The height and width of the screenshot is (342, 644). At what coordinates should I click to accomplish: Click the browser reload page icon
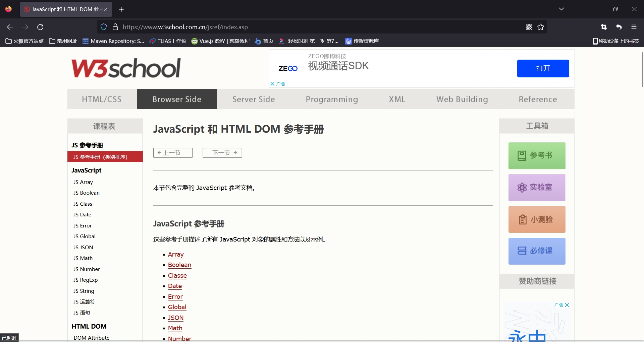(x=40, y=27)
